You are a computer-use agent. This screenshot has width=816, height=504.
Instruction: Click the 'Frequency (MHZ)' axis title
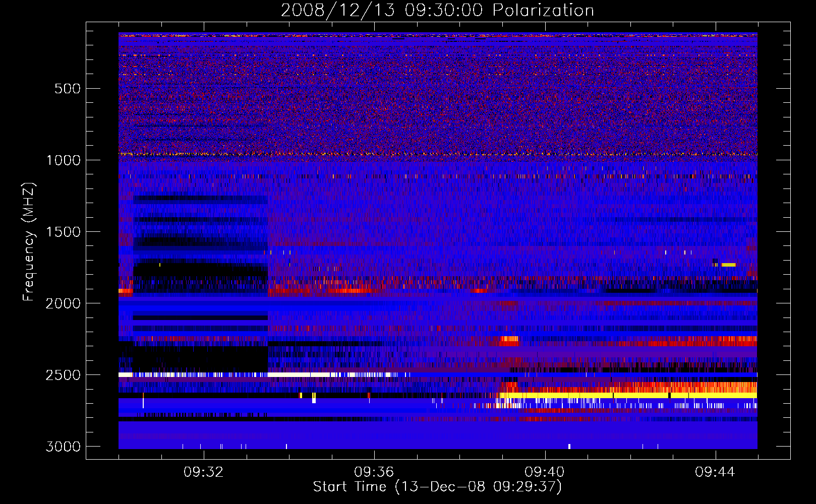tap(29, 242)
